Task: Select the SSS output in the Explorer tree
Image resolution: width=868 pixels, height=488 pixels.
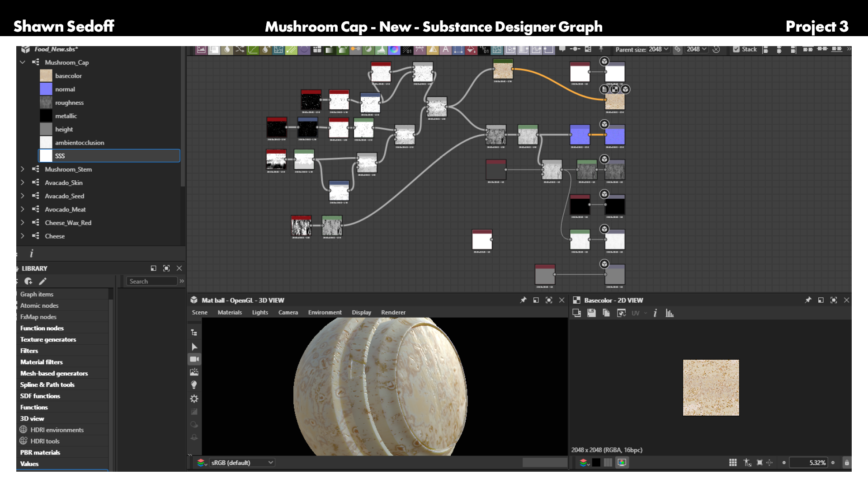Action: (109, 155)
